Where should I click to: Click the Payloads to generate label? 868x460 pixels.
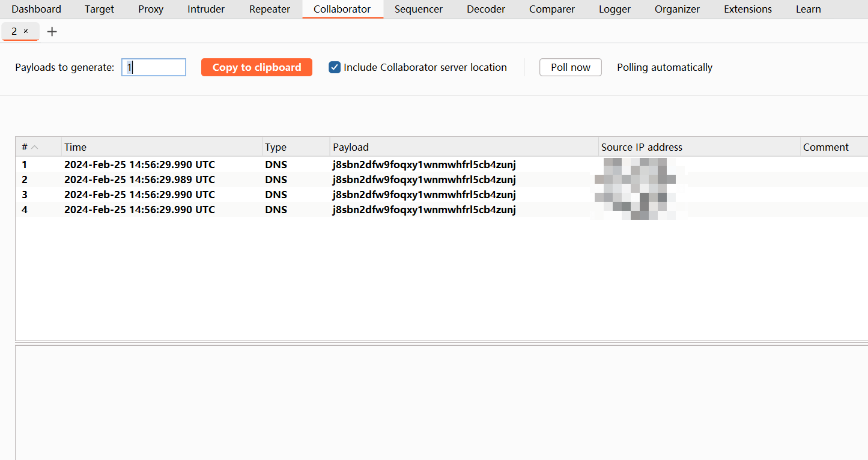pyautogui.click(x=65, y=67)
